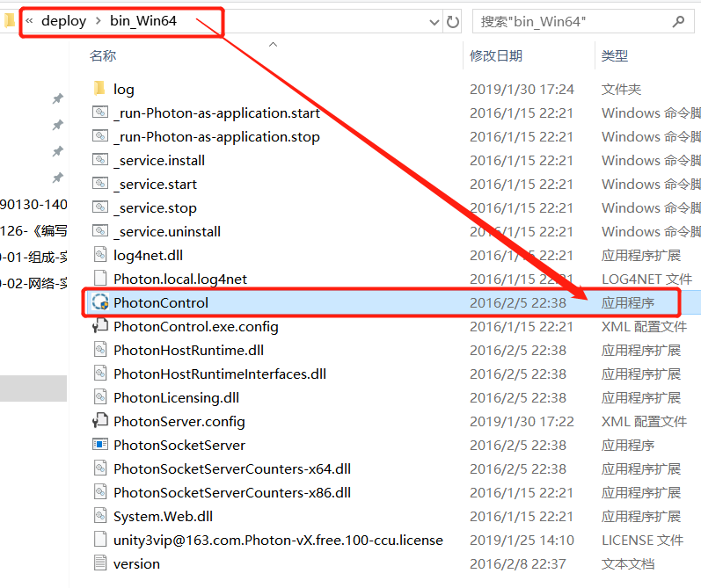Viewport: 701px width, 588px height.
Task: Click the 2016/2/8 22:37 date cell
Action: point(518,564)
